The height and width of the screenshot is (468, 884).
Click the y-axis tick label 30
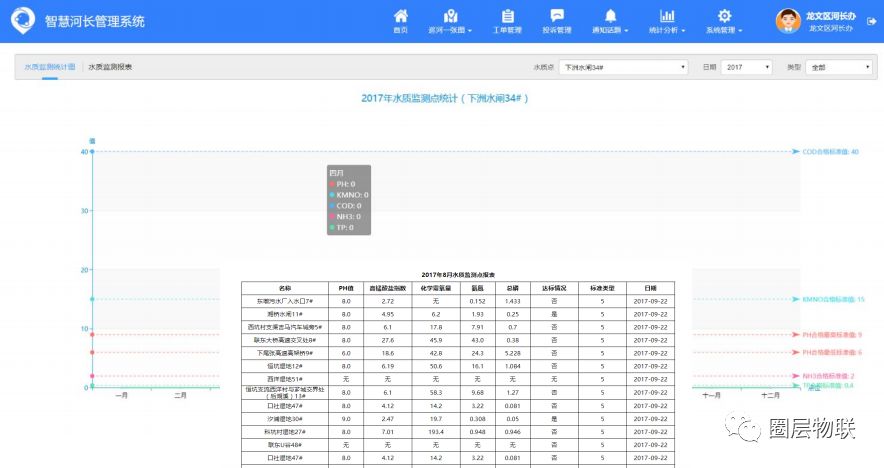[x=85, y=211]
